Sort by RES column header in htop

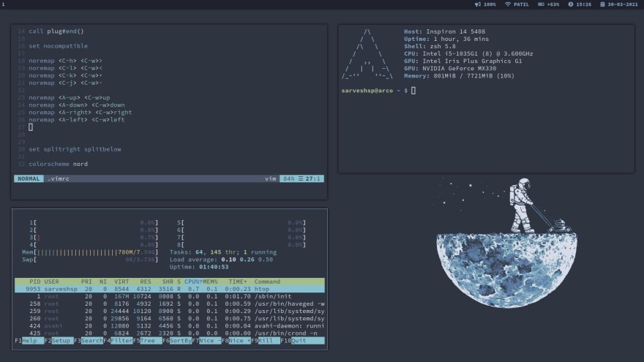[x=146, y=282]
